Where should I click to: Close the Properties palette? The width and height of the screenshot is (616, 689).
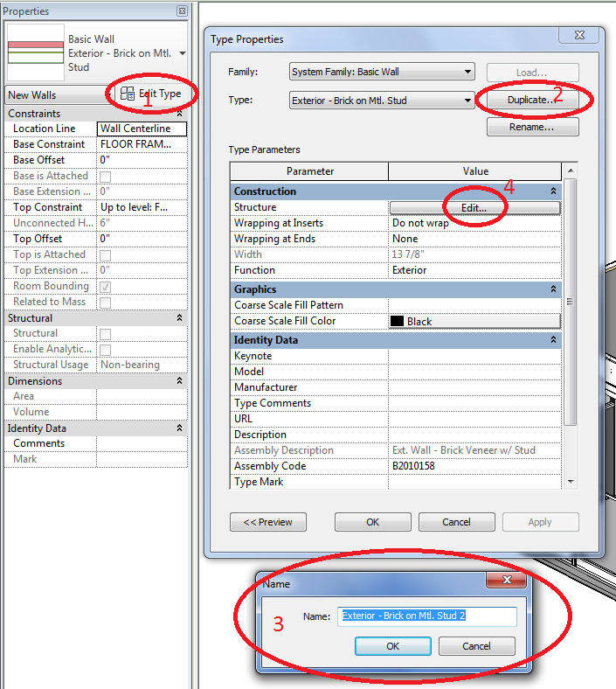tap(182, 11)
